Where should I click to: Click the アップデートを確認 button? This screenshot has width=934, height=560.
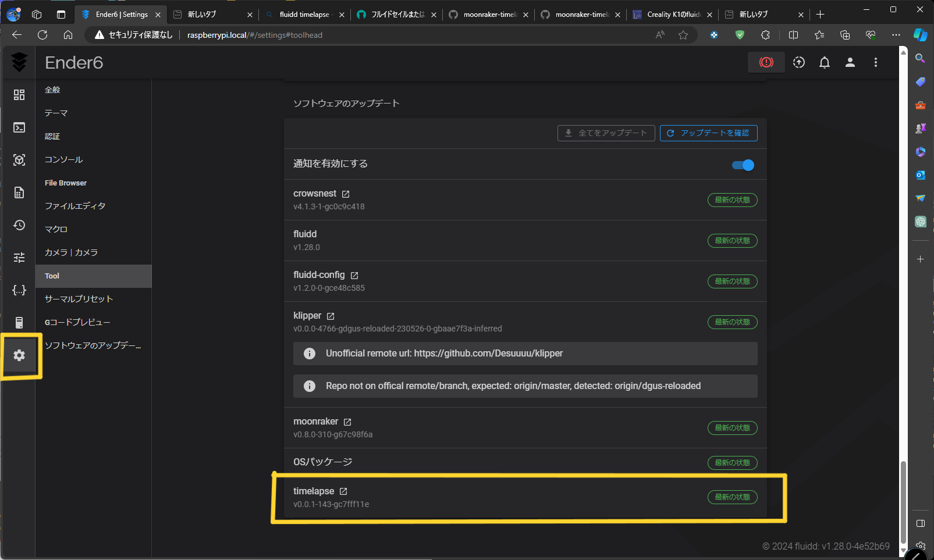click(x=708, y=133)
